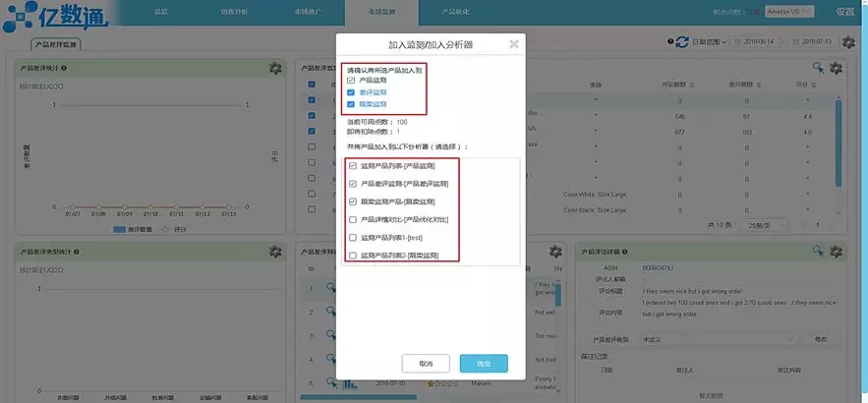
Task: Click bar chart icon in review row 5
Action: tap(349, 382)
